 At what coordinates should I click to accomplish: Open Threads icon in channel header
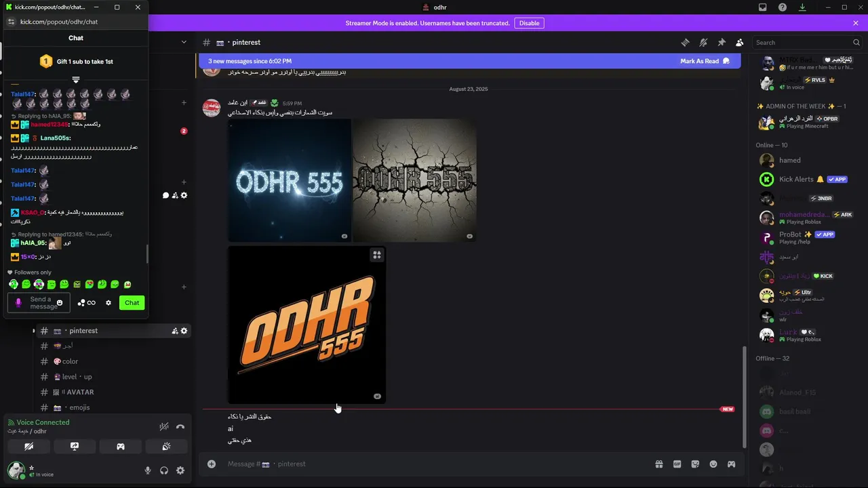coord(685,42)
